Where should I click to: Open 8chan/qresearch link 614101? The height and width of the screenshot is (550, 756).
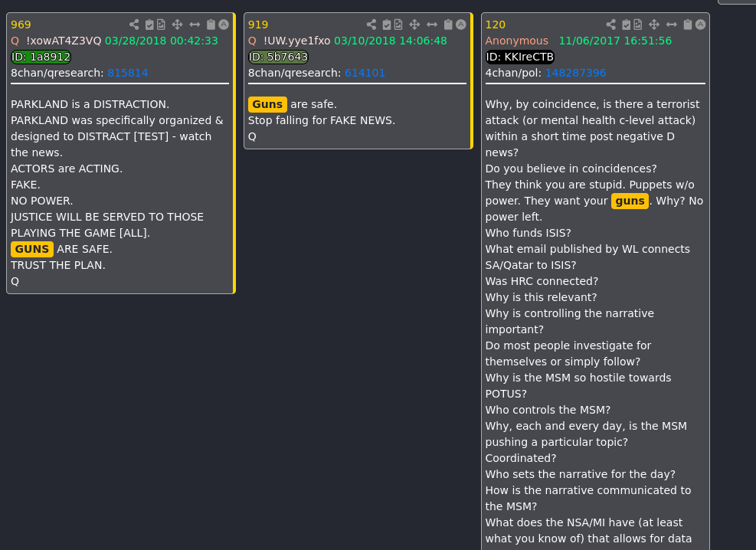365,73
